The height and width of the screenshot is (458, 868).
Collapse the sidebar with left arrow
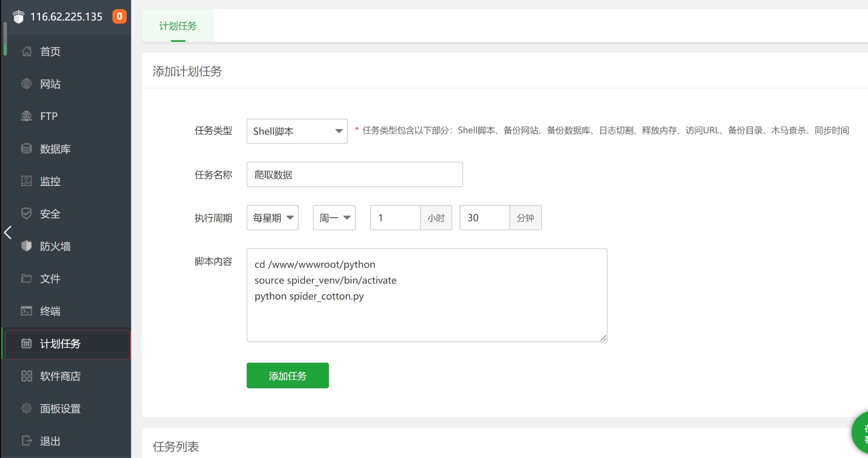[x=8, y=233]
